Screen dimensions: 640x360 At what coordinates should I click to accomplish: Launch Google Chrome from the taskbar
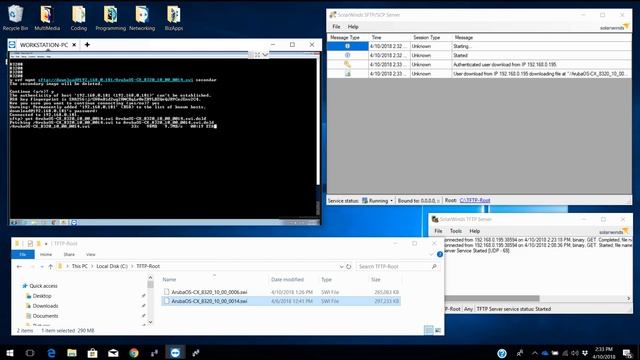click(134, 353)
